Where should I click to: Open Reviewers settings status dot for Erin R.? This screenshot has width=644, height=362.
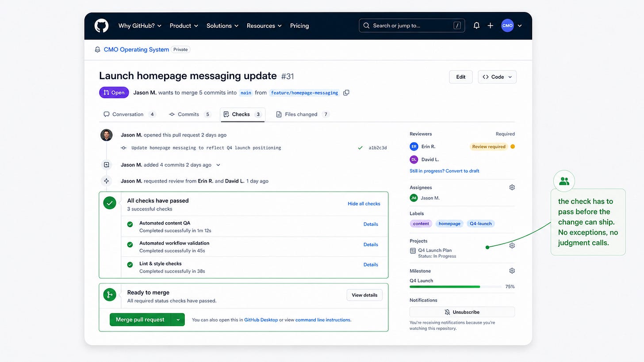tap(513, 147)
